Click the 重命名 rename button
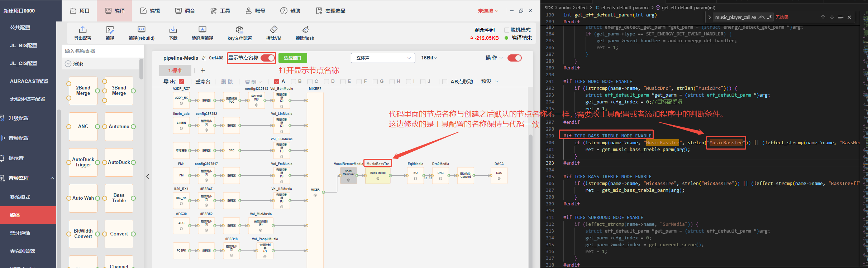868x268 pixels. [x=203, y=82]
